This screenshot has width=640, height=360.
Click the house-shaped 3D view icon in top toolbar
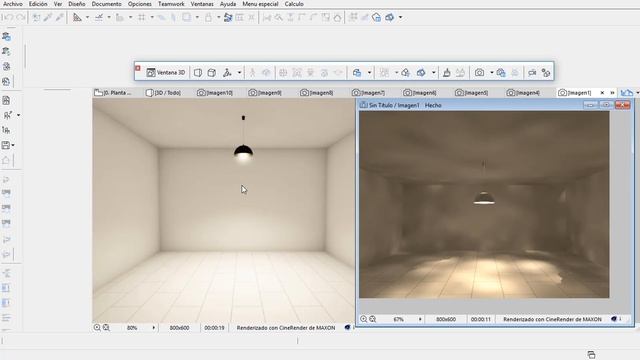(x=376, y=18)
